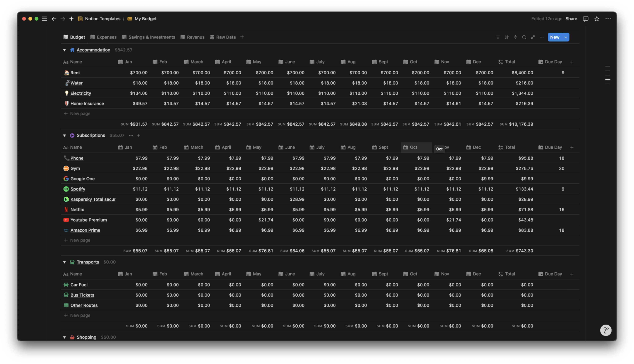Viewport: 634px width, 364px height.
Task: Open the sidebar hamburger menu
Action: [x=44, y=19]
